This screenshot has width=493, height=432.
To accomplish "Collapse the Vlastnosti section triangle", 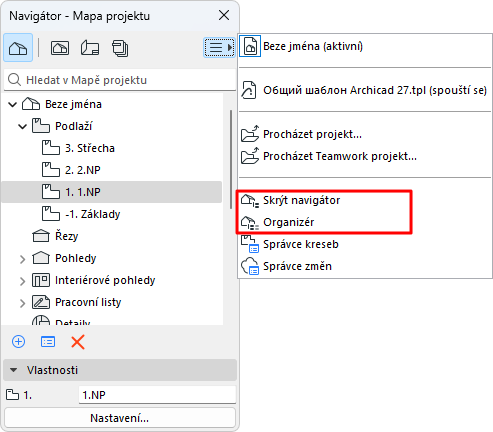I will [13, 370].
